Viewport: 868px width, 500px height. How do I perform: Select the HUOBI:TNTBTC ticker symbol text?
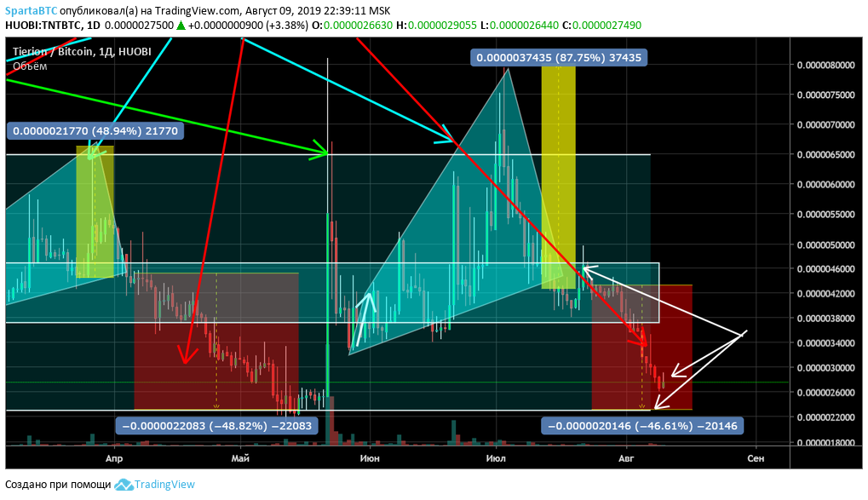point(44,26)
